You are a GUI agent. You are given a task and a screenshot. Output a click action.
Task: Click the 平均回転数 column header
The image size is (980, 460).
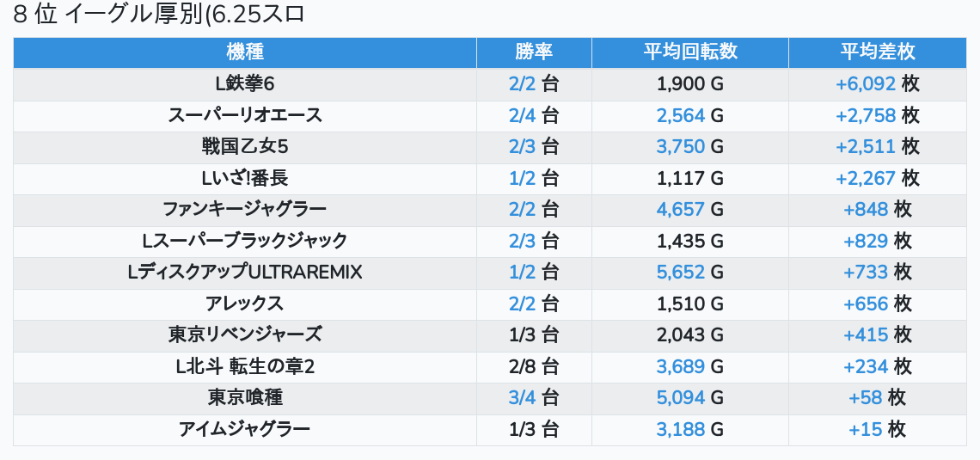click(x=690, y=52)
